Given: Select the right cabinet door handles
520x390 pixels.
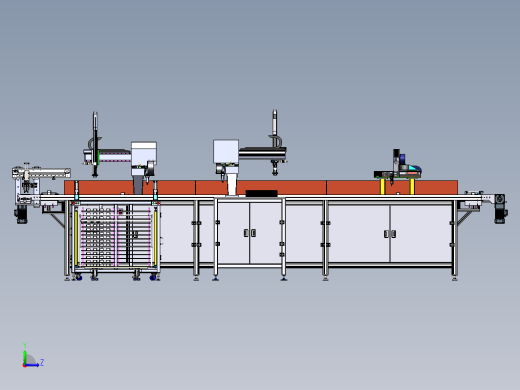Looking at the screenshot, I should (x=390, y=234).
